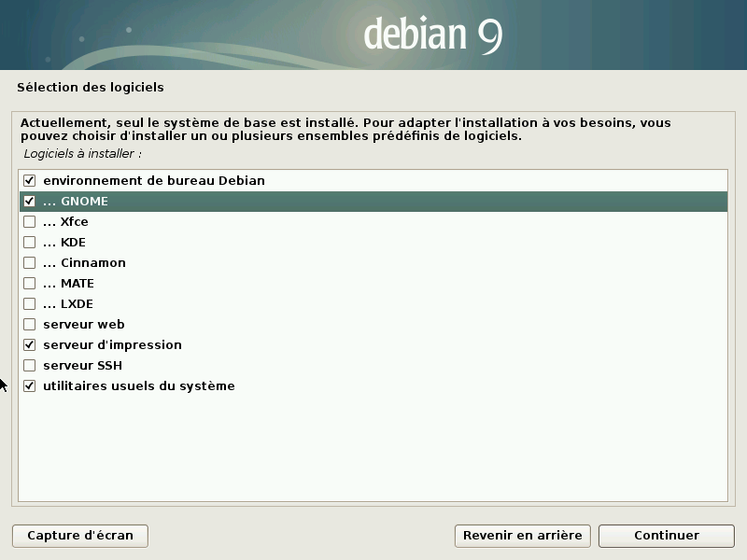Screen dimensions: 747x560
Task: Click the "Logiciels à installer :" label
Action: (82, 153)
